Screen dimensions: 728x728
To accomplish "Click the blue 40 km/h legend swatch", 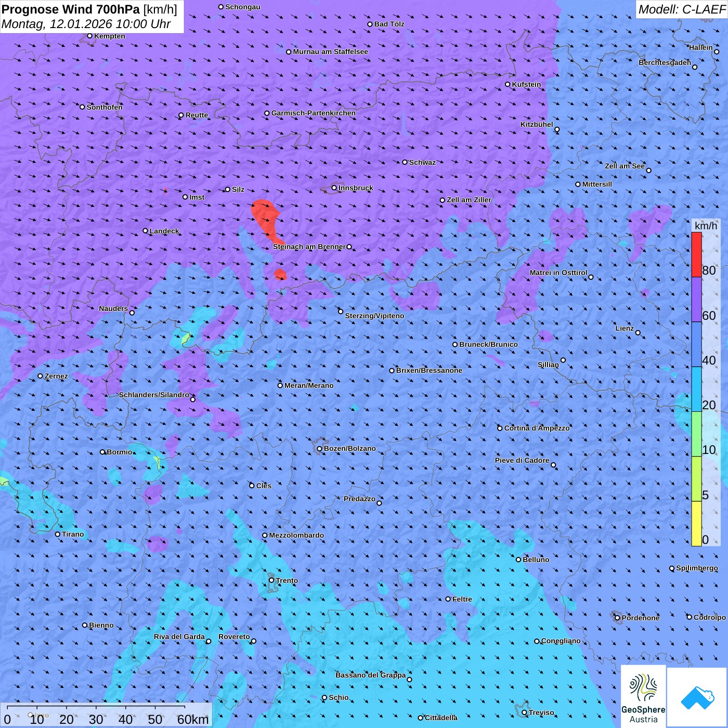I will click(696, 344).
